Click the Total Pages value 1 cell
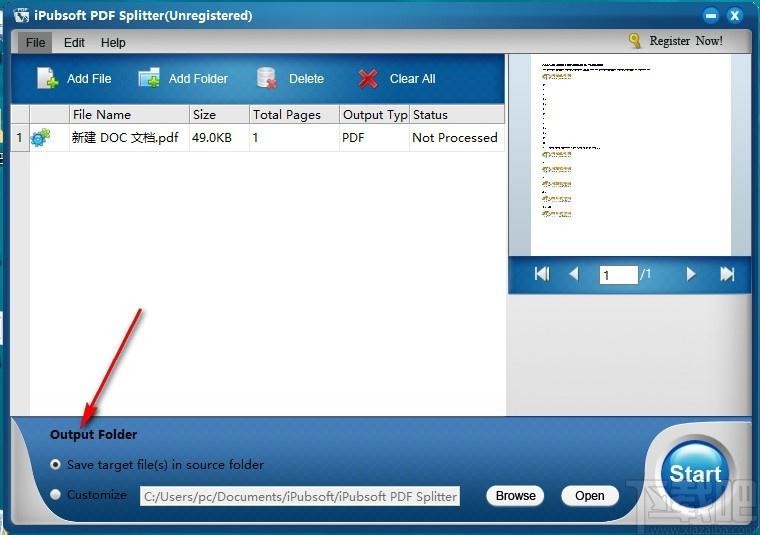This screenshot has width=760, height=535. point(294,138)
